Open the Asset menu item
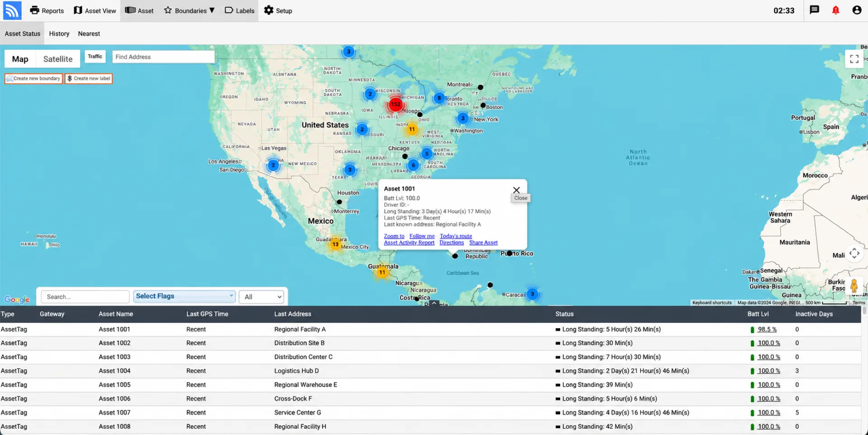Viewport: 868px width, 435px height. 139,10
